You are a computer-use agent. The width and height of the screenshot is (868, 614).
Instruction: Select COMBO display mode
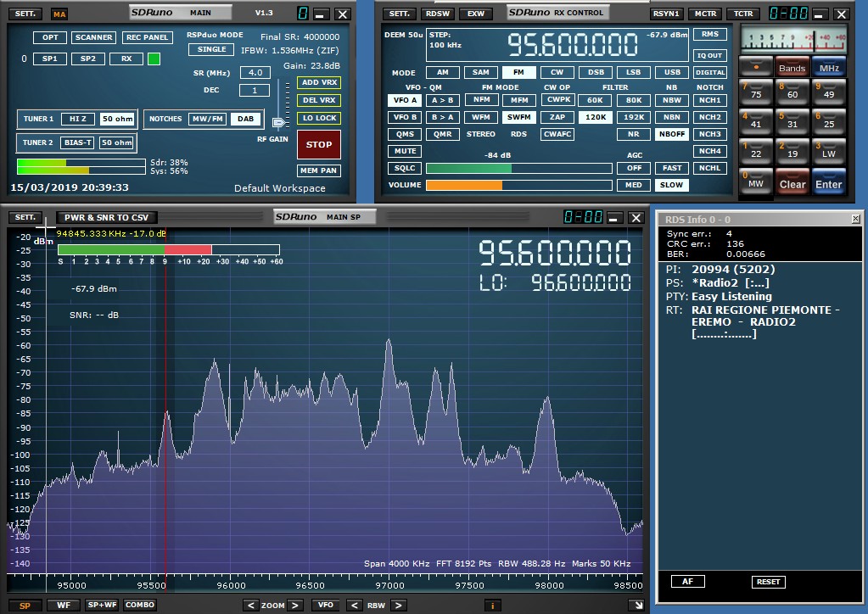[139, 606]
